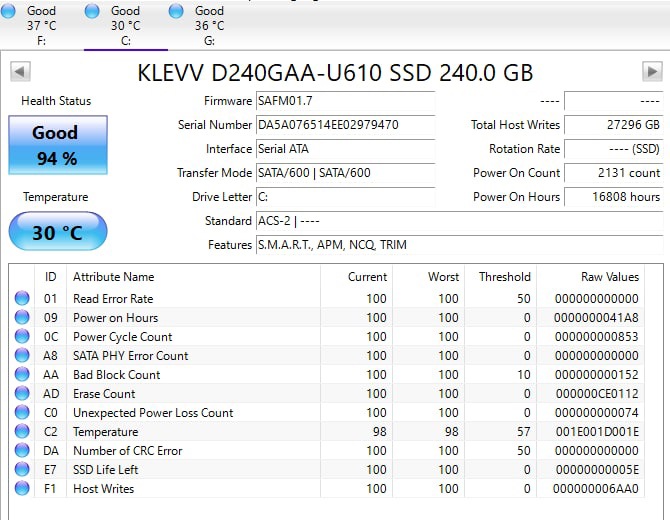Image resolution: width=670 pixels, height=520 pixels.
Task: Click the 30 °C temperature button
Action: coord(58,232)
